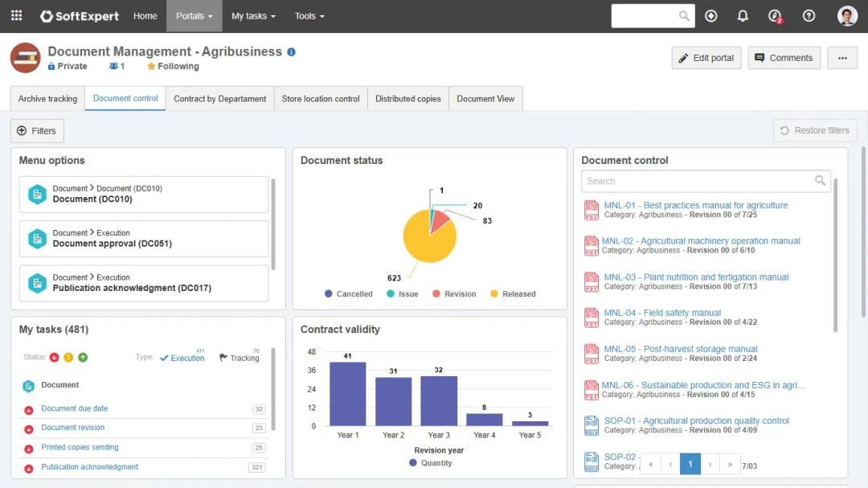Expand the Filters panel
Screen dimensions: 868x488
pos(37,131)
